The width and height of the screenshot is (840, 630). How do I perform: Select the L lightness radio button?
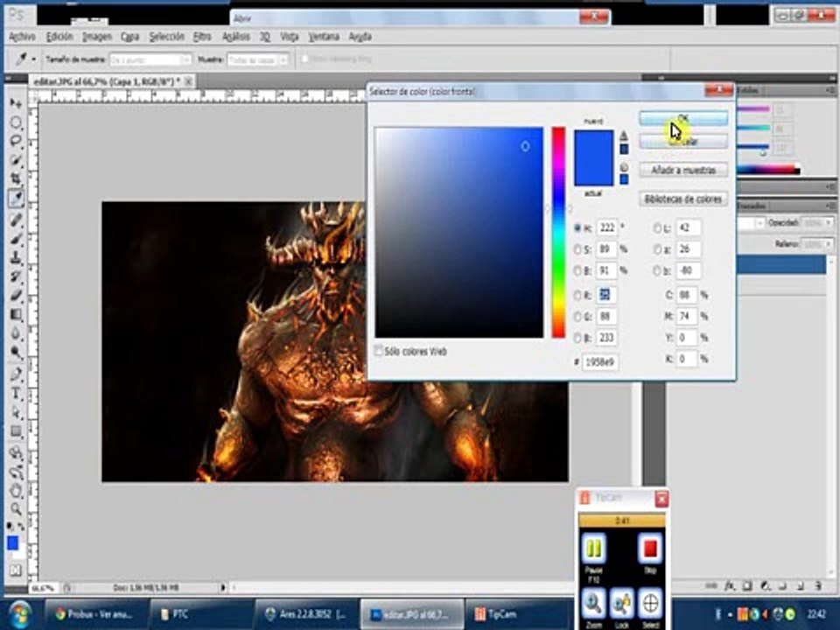pyautogui.click(x=657, y=227)
